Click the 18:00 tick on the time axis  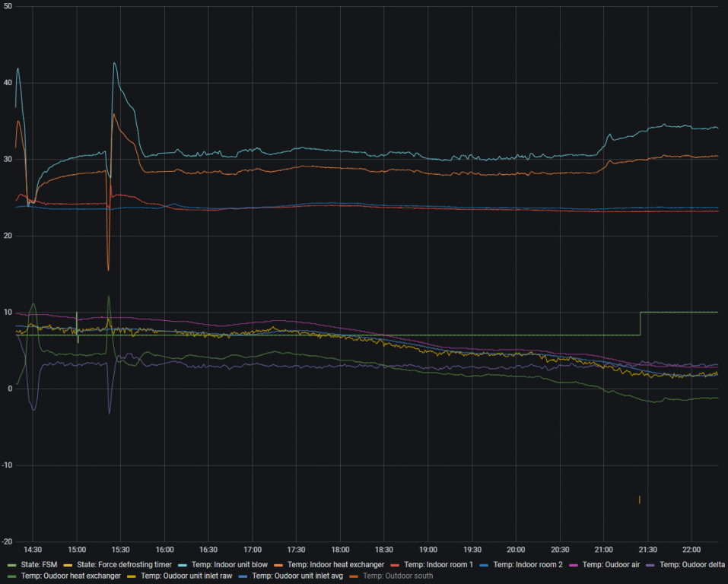click(340, 549)
